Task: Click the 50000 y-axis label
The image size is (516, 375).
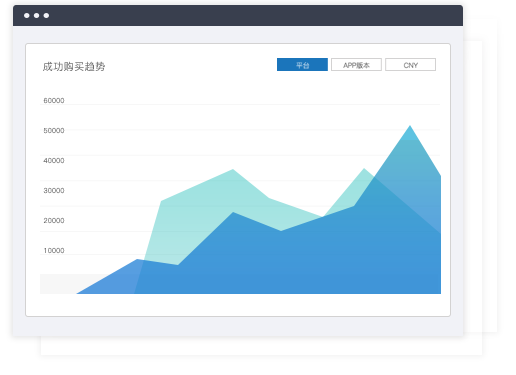Action: pos(54,130)
